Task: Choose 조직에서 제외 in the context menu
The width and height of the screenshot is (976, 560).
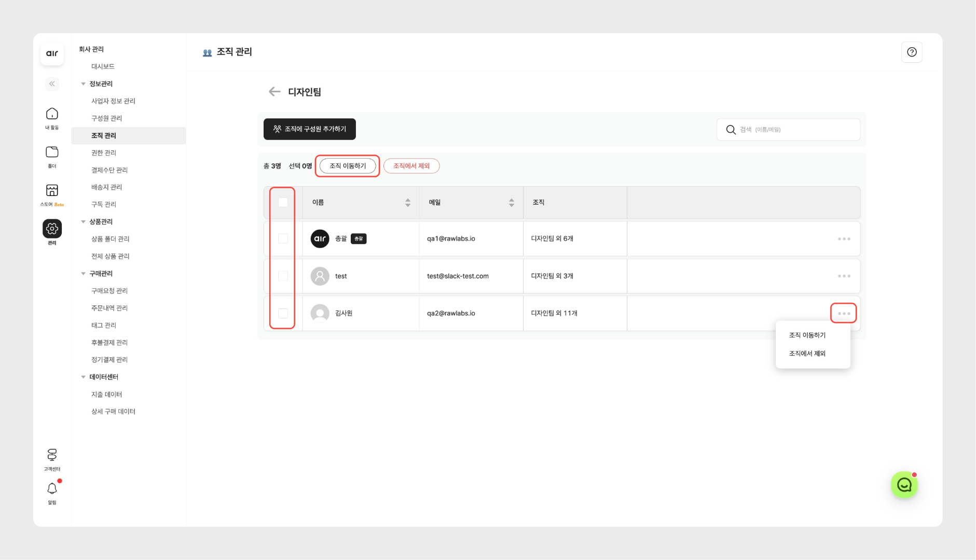Action: point(807,354)
